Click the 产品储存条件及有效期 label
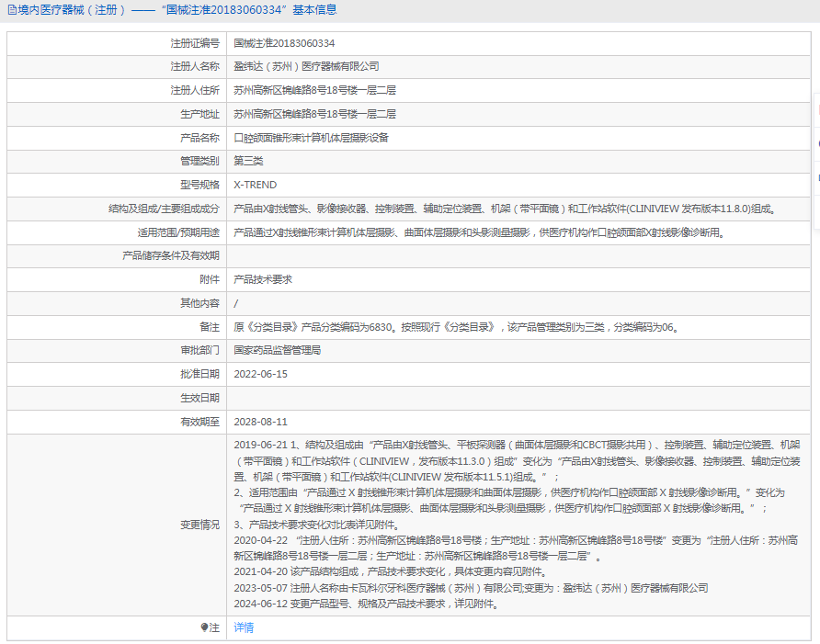 (171, 255)
